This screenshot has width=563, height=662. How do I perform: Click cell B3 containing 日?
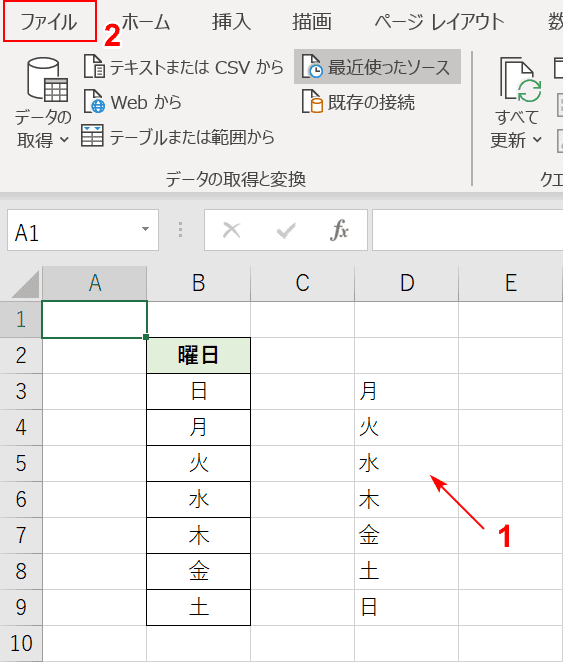[x=198, y=391]
